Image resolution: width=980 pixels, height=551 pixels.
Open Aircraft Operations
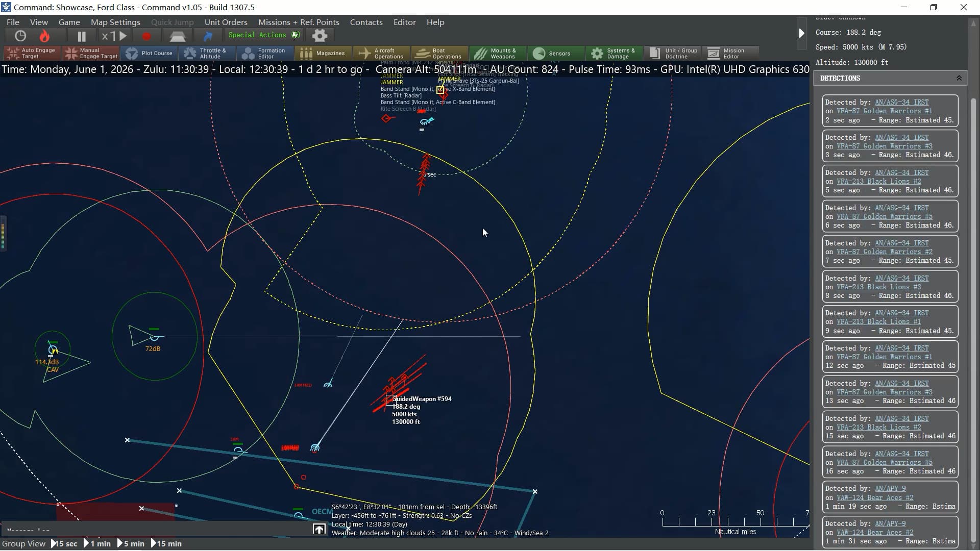[381, 53]
